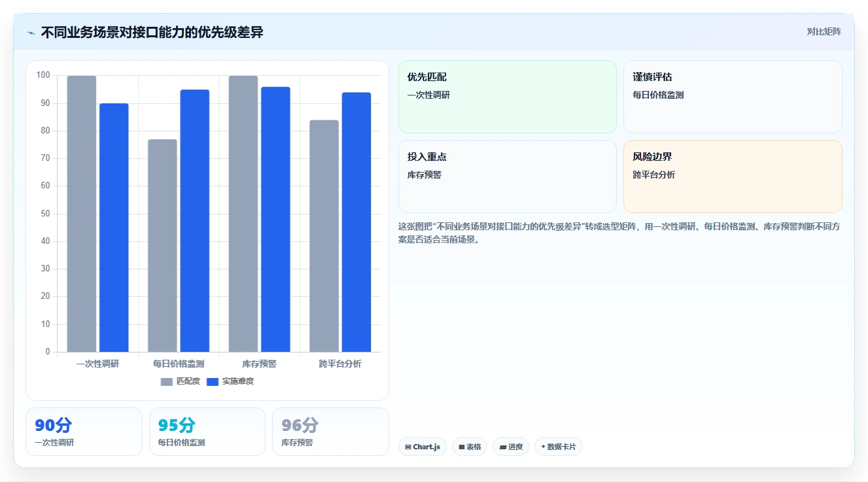
Task: Click the 进度 tag icon
Action: point(503,447)
